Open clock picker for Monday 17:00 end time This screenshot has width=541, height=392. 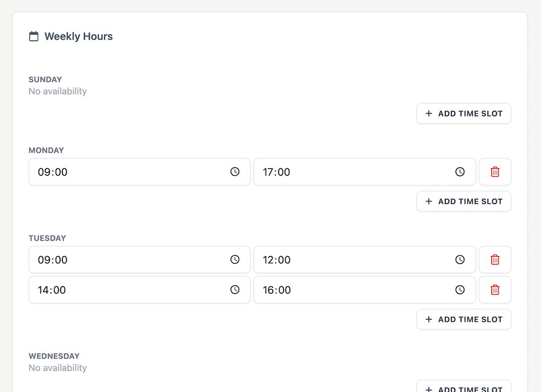coord(460,172)
